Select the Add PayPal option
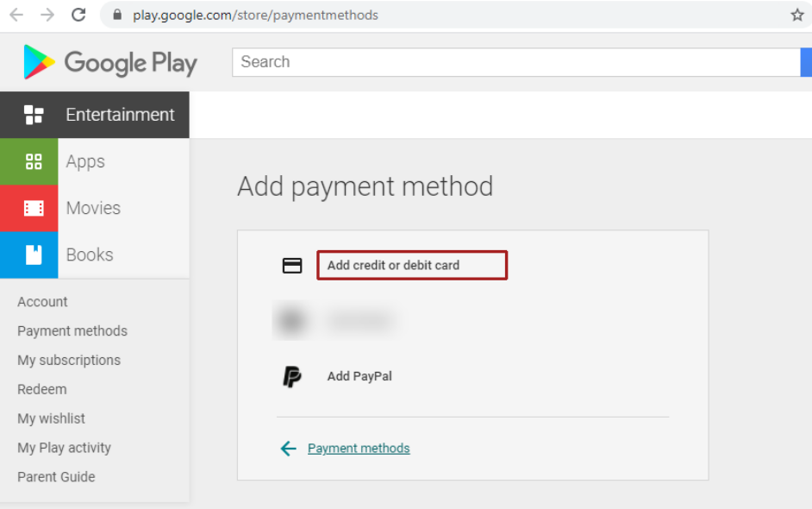The height and width of the screenshot is (509, 812). (x=359, y=376)
